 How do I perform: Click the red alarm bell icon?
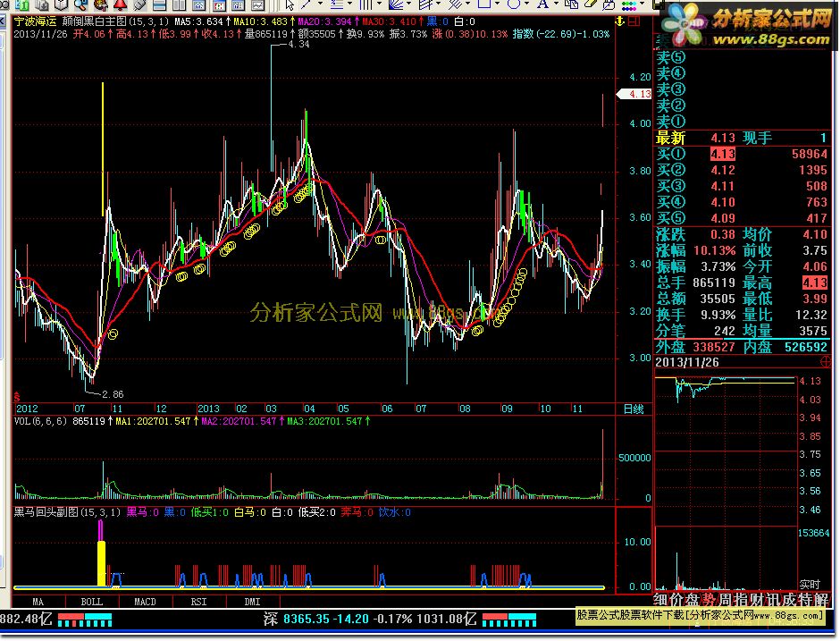pyautogui.click(x=120, y=4)
